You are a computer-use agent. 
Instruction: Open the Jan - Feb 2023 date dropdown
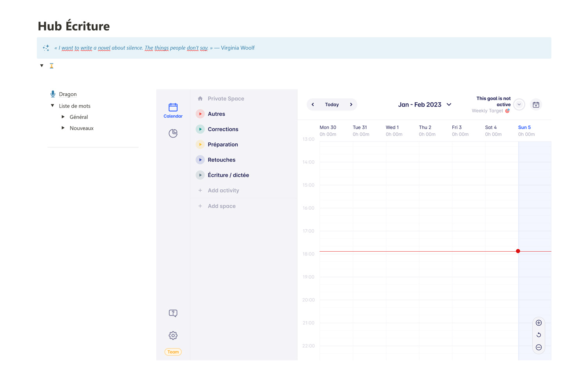425,105
